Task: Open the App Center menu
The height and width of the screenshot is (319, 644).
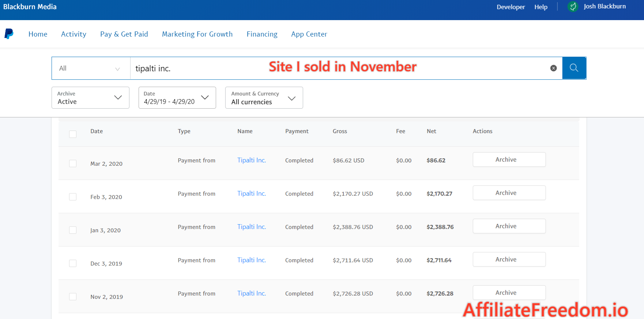Action: pyautogui.click(x=309, y=34)
